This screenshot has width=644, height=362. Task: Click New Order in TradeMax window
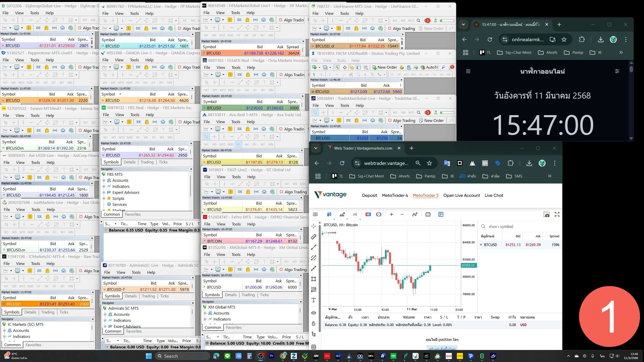[x=431, y=120]
